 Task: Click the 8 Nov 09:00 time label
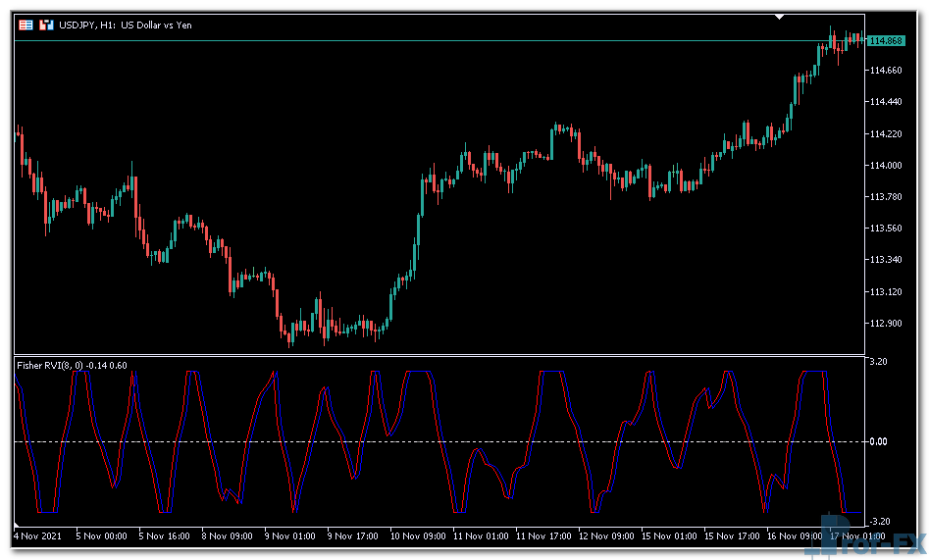(229, 536)
